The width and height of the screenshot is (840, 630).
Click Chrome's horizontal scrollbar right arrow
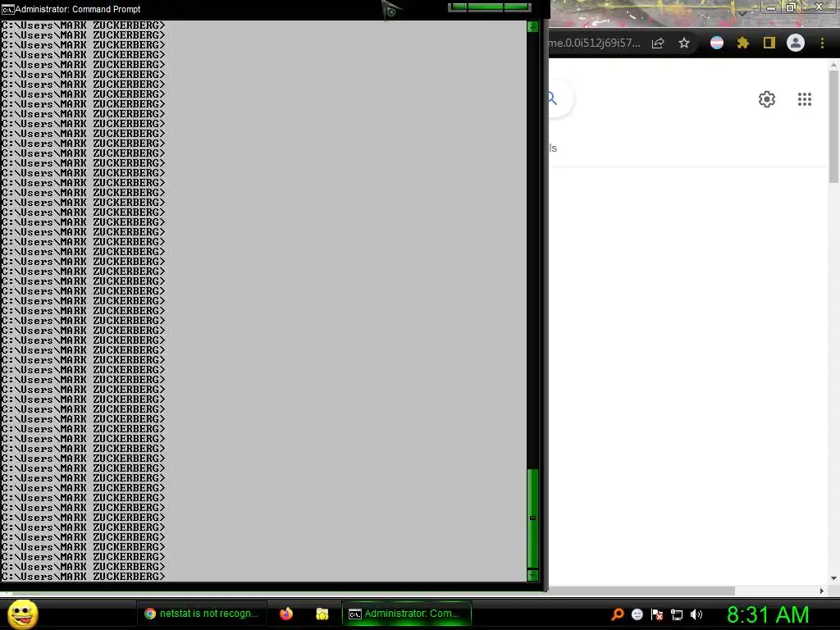point(822,591)
